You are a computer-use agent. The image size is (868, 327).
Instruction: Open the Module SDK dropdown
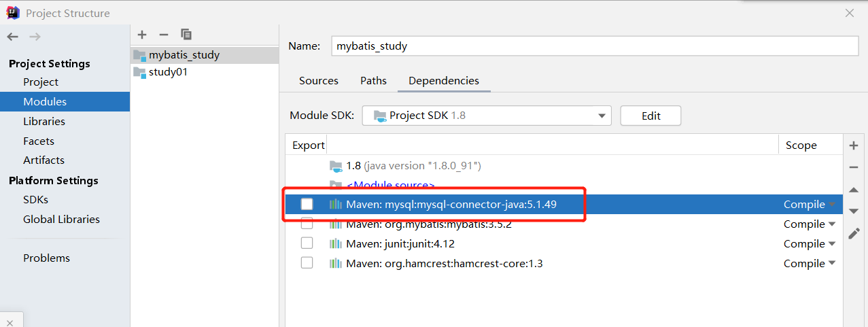pos(487,116)
